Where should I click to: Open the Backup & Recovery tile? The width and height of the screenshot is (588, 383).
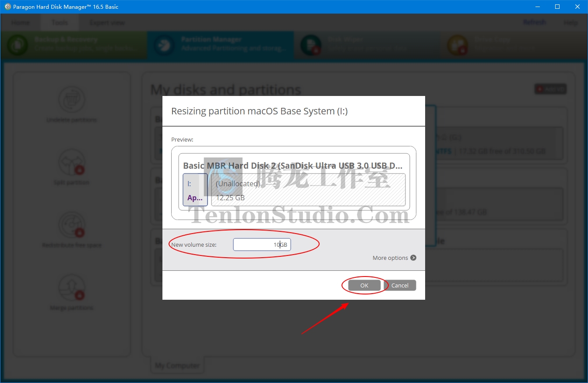point(74,45)
